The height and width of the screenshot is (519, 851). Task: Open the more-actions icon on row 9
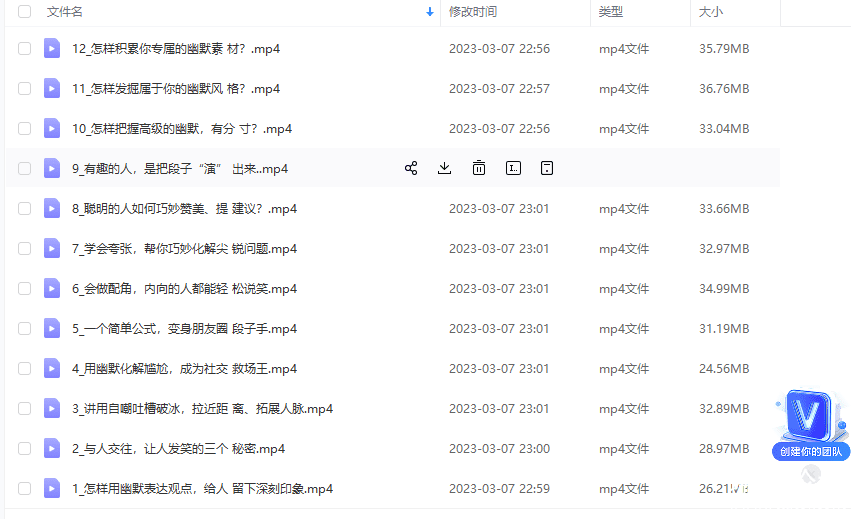tap(547, 168)
